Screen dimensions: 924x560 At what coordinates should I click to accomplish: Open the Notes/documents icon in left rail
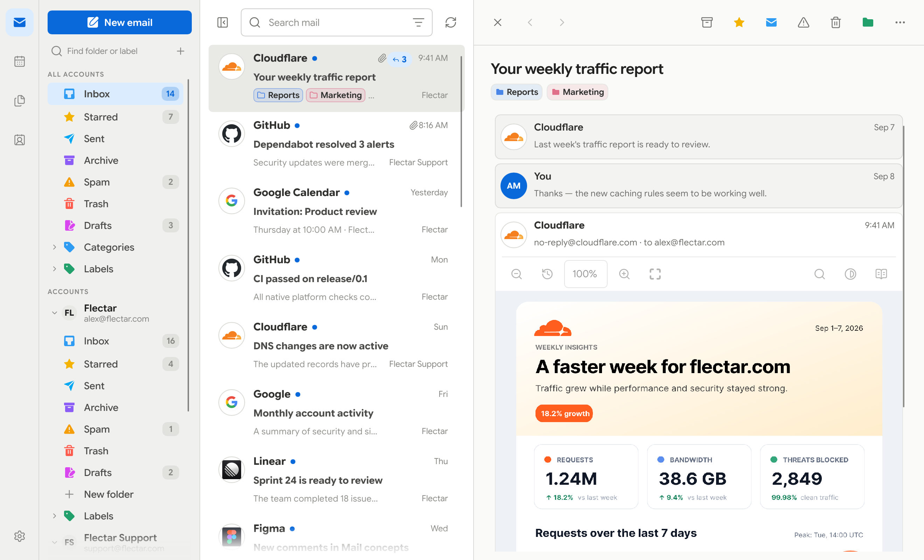20,100
